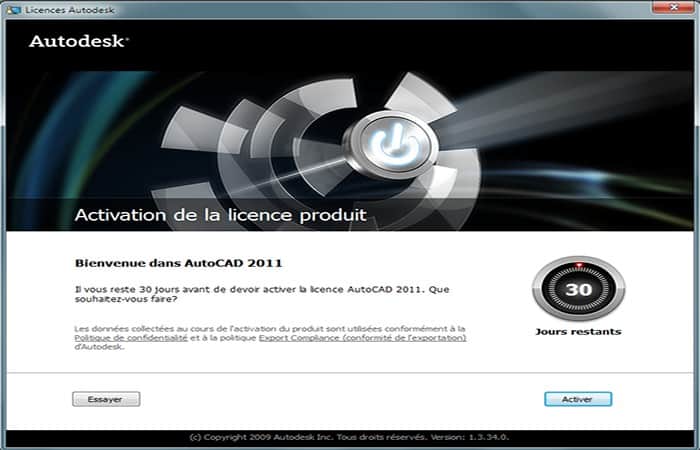The width and height of the screenshot is (700, 450).
Task: Open the Export Compliance policy link
Action: click(362, 338)
